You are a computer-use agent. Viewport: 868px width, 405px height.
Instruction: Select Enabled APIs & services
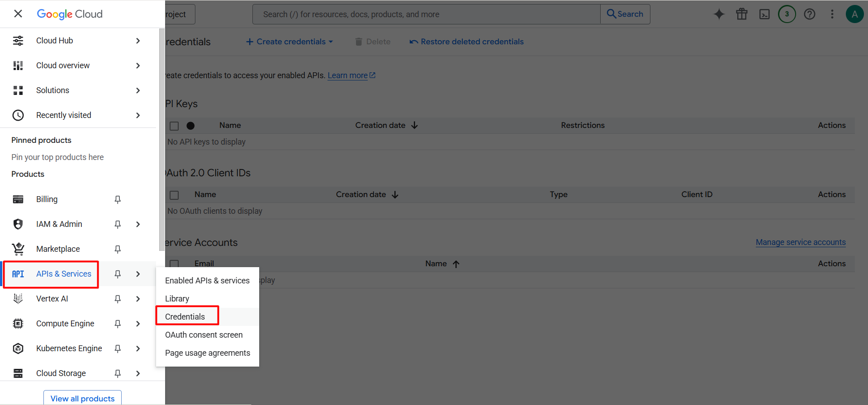tap(207, 281)
